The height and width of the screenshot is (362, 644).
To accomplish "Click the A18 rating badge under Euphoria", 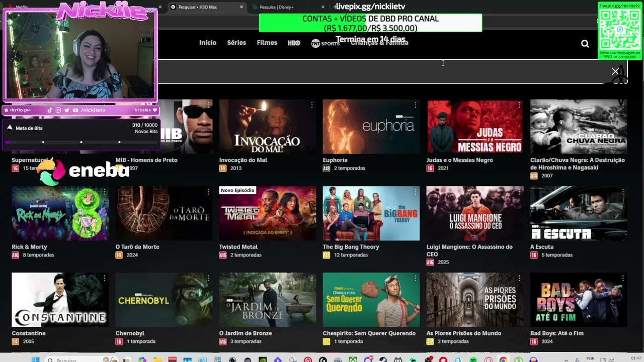I will [x=327, y=168].
